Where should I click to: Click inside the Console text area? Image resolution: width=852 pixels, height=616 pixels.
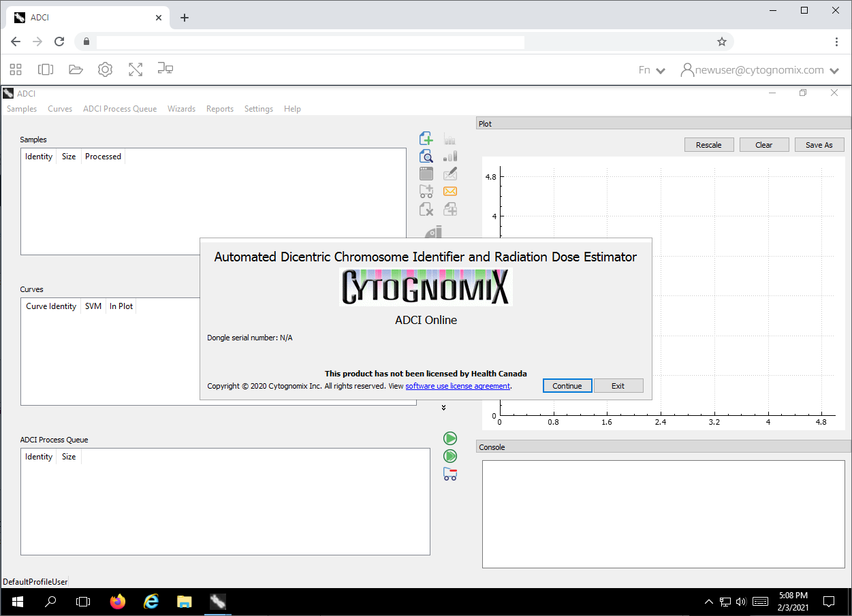663,514
